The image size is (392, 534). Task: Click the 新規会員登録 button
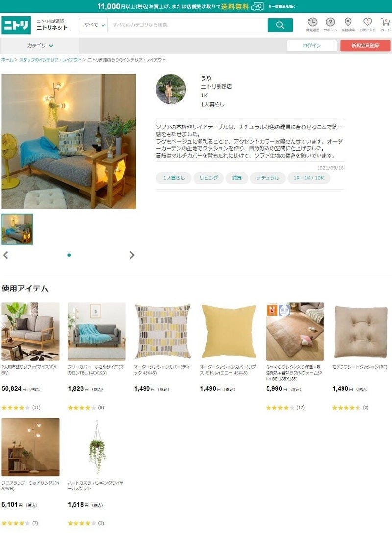(x=365, y=45)
